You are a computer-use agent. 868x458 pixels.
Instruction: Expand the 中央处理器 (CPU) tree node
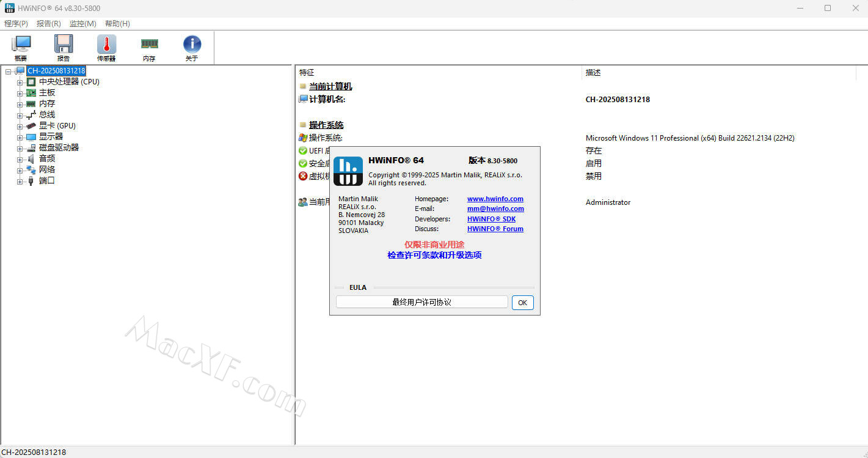coord(20,83)
